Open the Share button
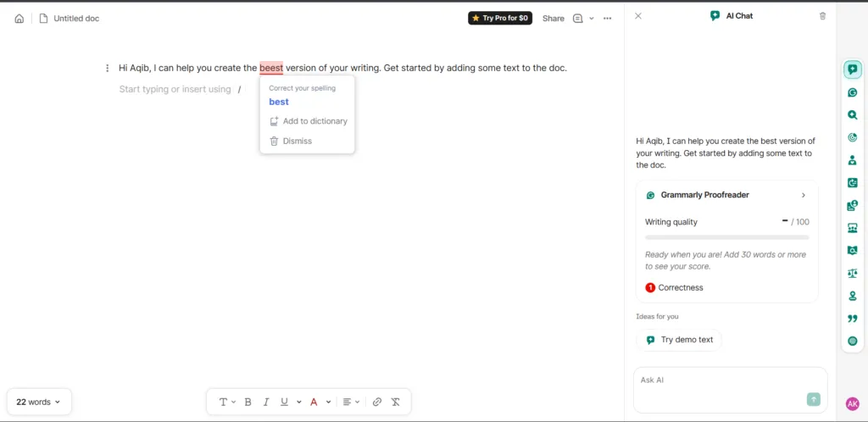Screen dimensions: 868x422 553,19
